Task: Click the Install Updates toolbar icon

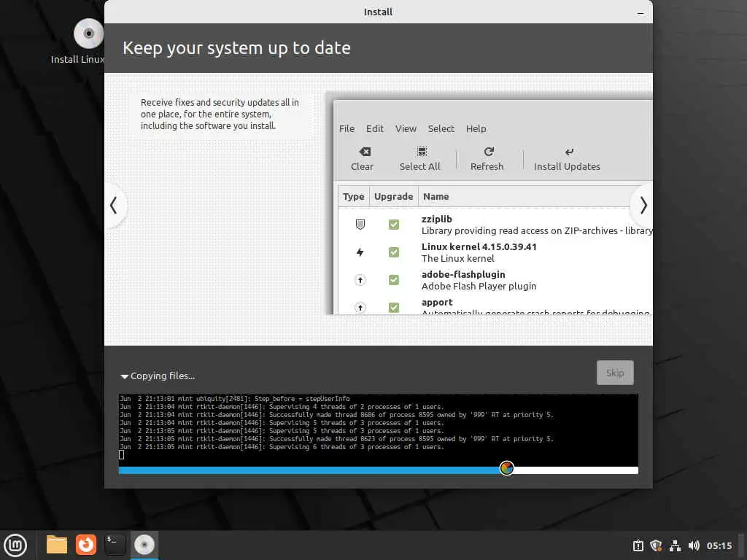Action: point(569,152)
